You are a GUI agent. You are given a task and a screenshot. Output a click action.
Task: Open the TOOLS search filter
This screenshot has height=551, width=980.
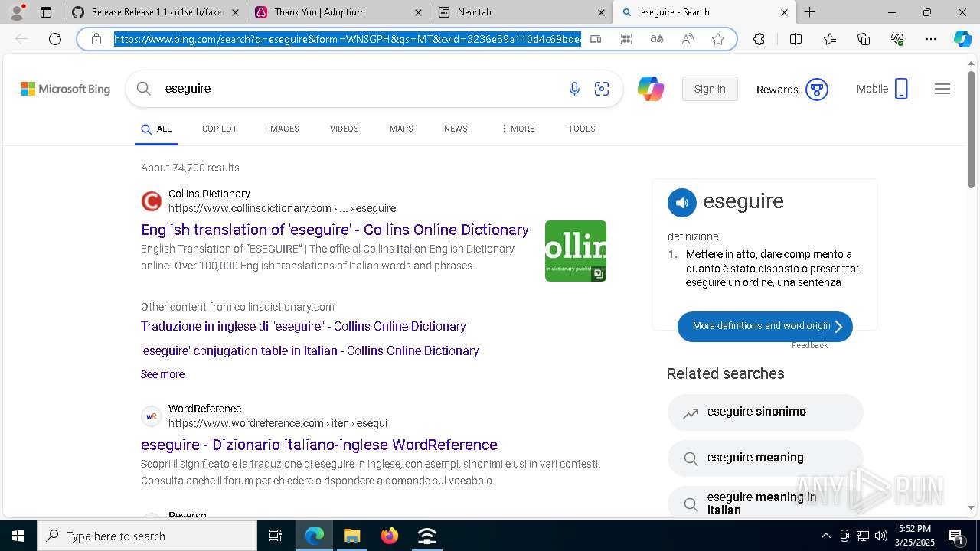click(582, 129)
